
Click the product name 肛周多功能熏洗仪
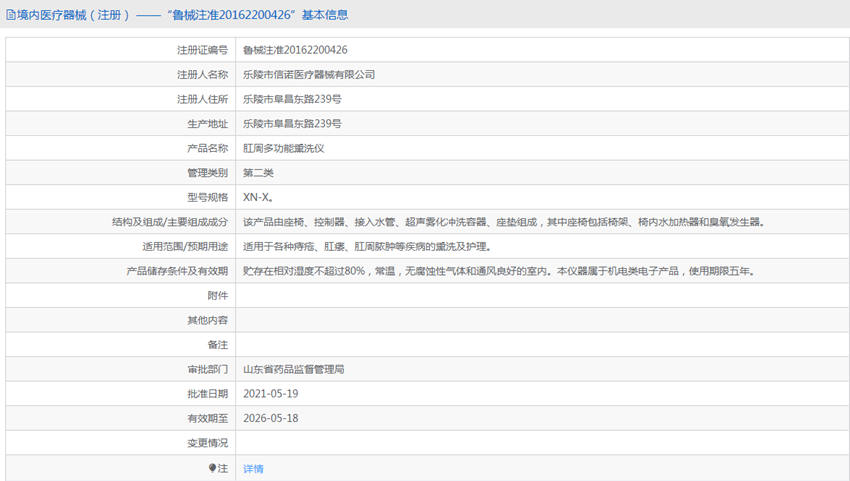(x=284, y=148)
